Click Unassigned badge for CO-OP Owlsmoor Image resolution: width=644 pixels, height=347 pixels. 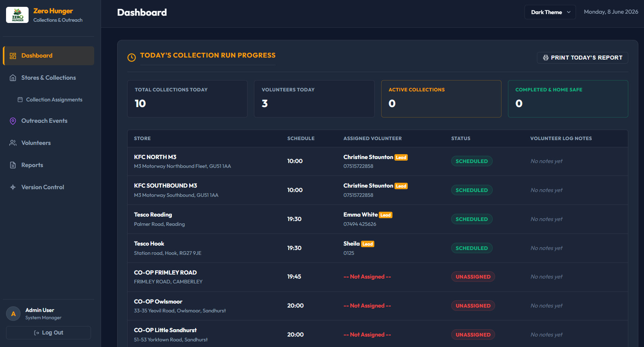(x=473, y=306)
